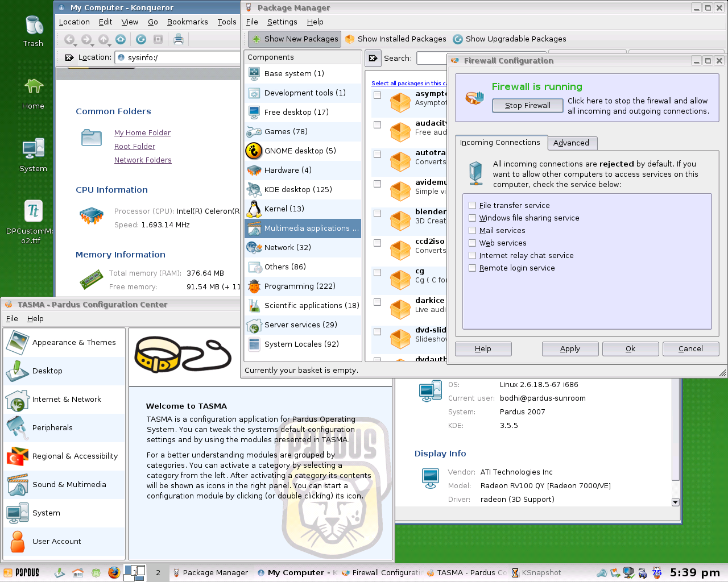Click clear search icon in Package Manager

point(373,58)
